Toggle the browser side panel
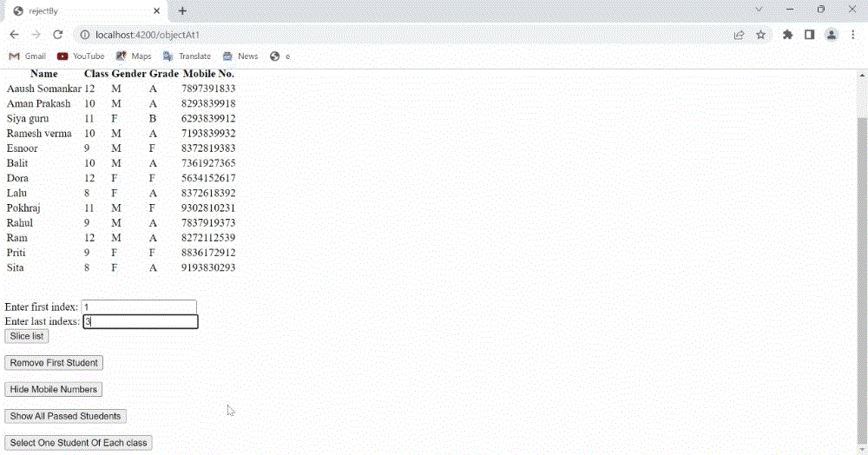This screenshot has height=455, width=868. 809,35
